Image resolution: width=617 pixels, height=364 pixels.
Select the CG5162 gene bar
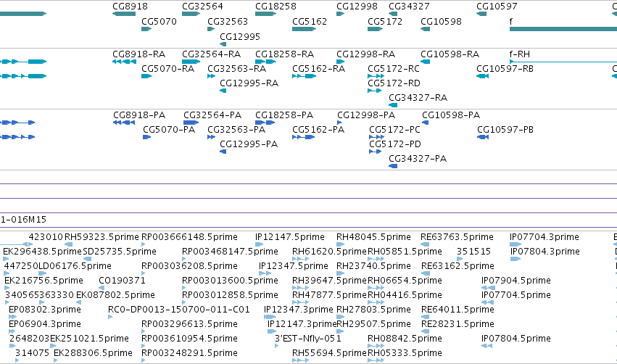(305, 29)
